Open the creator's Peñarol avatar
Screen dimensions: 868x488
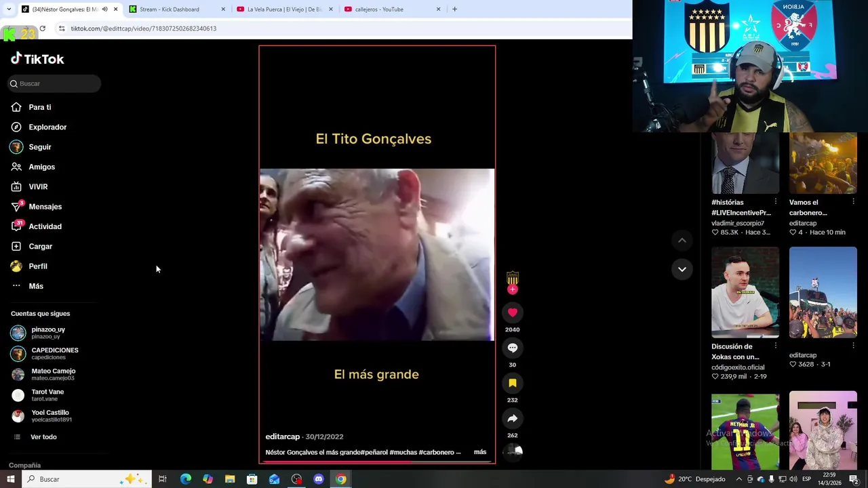click(x=513, y=278)
